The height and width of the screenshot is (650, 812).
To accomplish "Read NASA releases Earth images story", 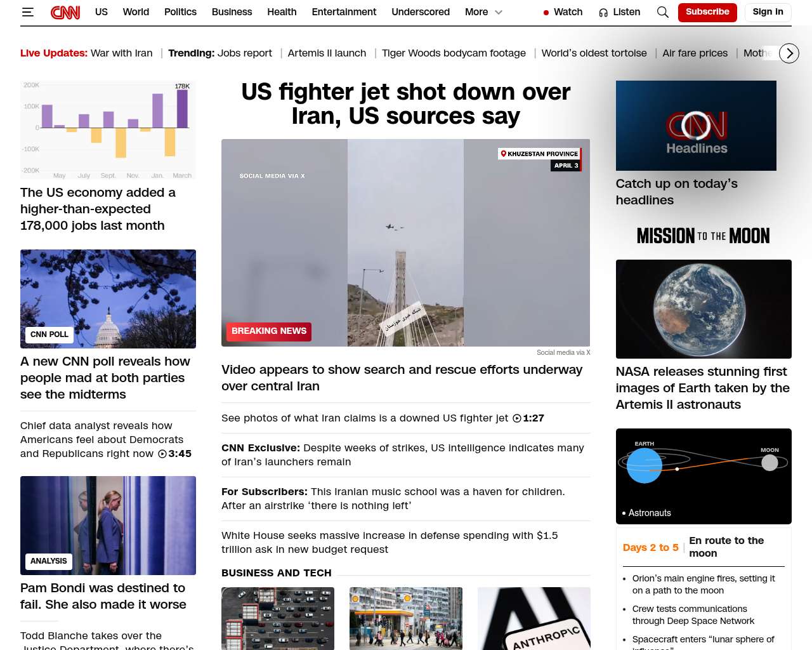I will pyautogui.click(x=703, y=388).
